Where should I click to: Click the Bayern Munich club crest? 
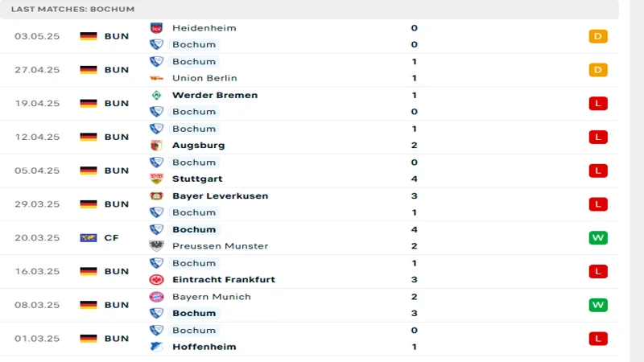tap(156, 297)
